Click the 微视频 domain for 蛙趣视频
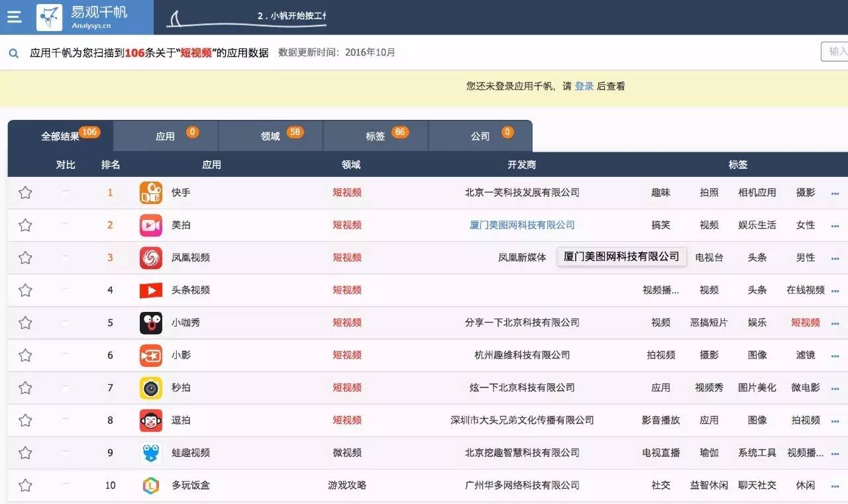Viewport: 848px width, 504px height. tap(347, 453)
